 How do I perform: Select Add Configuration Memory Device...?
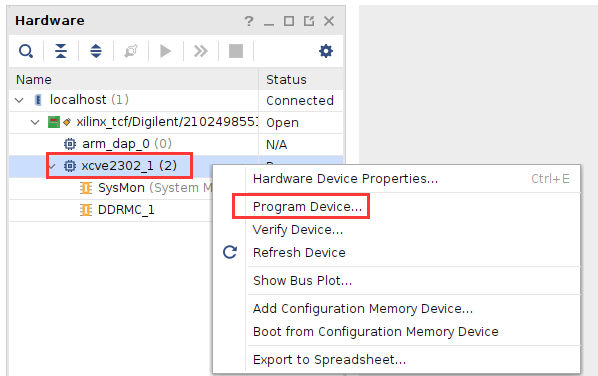coord(363,309)
